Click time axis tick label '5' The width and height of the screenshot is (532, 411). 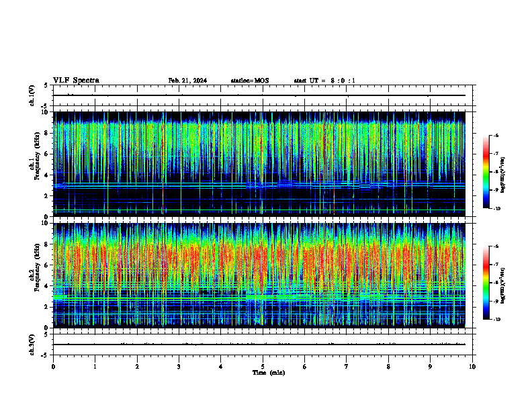click(263, 367)
